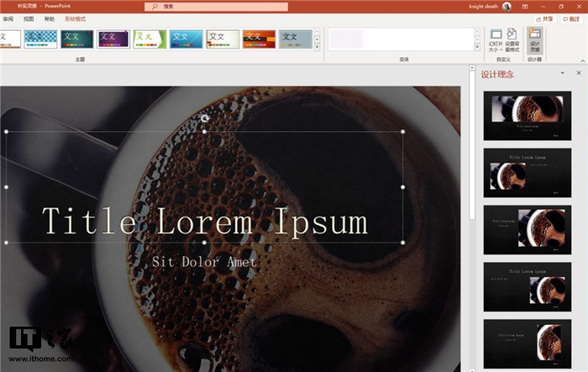Click the 共享 Share button
This screenshot has width=588, height=372.
point(544,18)
